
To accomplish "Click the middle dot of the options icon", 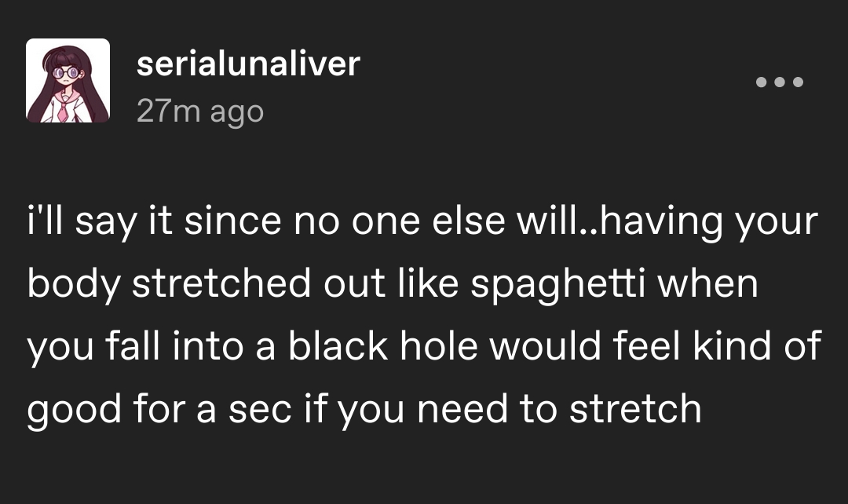I will point(780,82).
